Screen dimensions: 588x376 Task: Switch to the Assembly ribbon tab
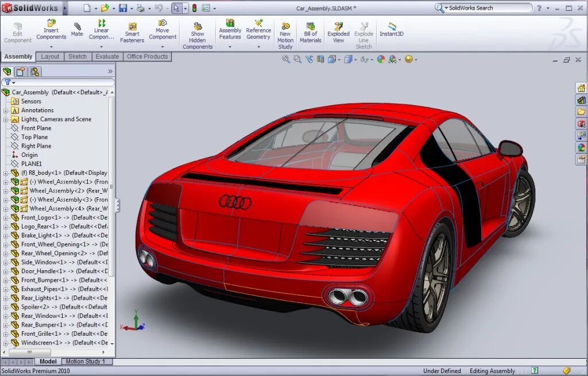coord(18,56)
